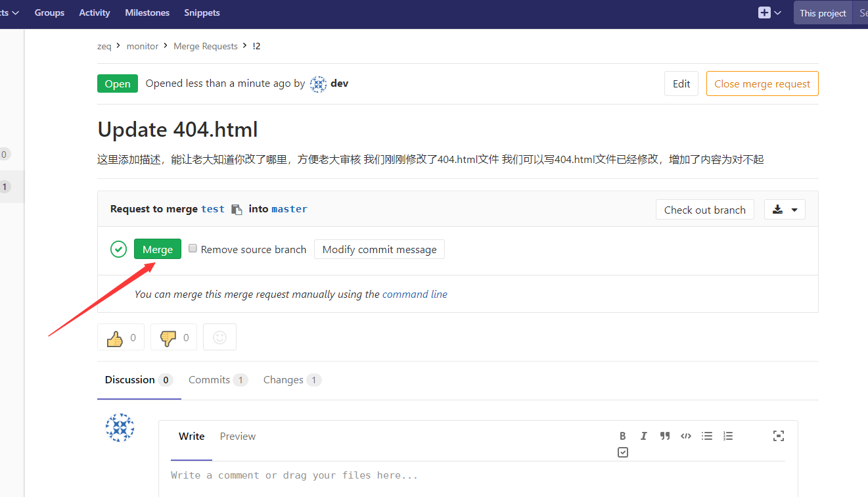
Task: Click the comment input field
Action: (394, 475)
